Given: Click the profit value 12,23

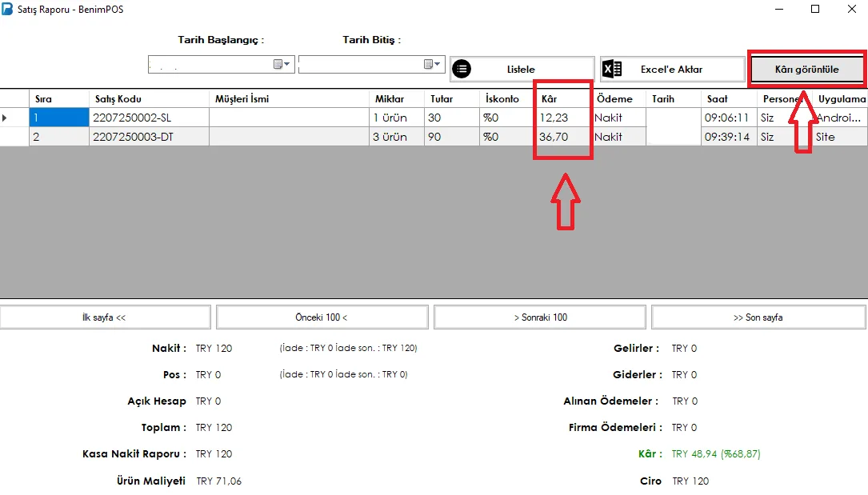Looking at the screenshot, I should pyautogui.click(x=554, y=118).
